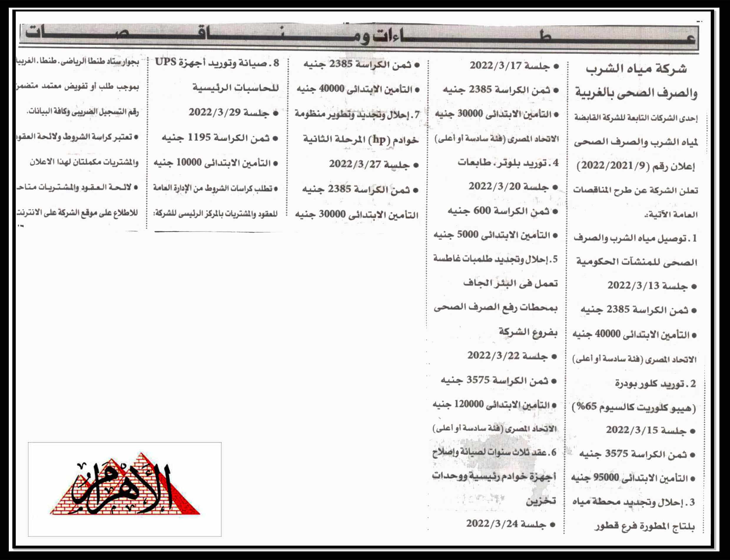This screenshot has height=560, width=730.
Task: Click the bullet 'تعتبر كراسة الشروط ولائحة العقود'
Action: (77, 137)
